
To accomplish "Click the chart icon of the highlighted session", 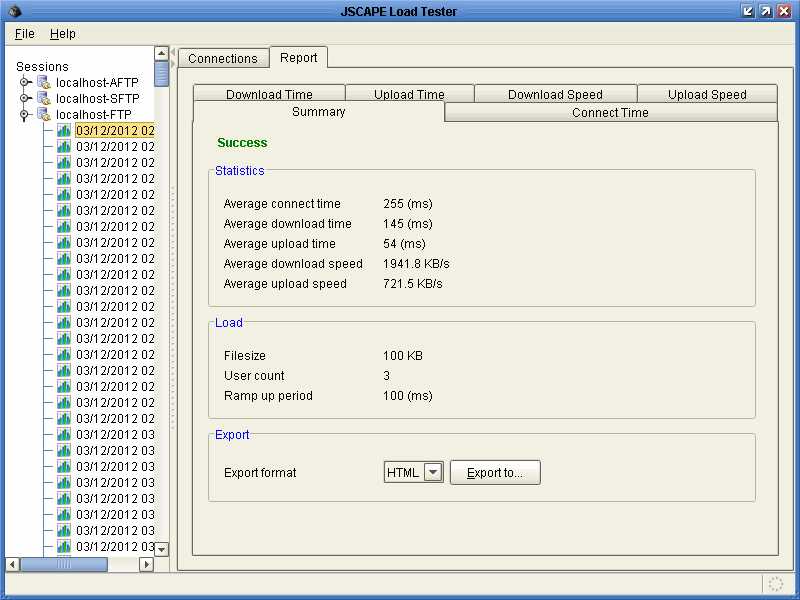I will (64, 130).
